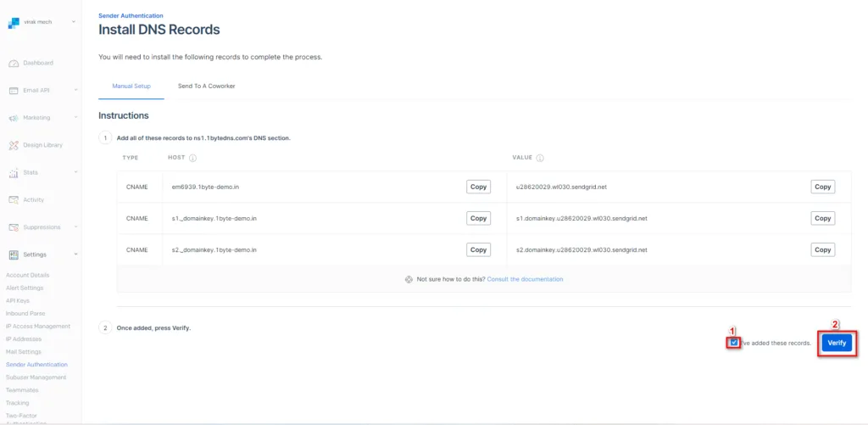The image size is (868, 425).
Task: Click the Sender Authentication breadcrumb link
Action: (131, 16)
